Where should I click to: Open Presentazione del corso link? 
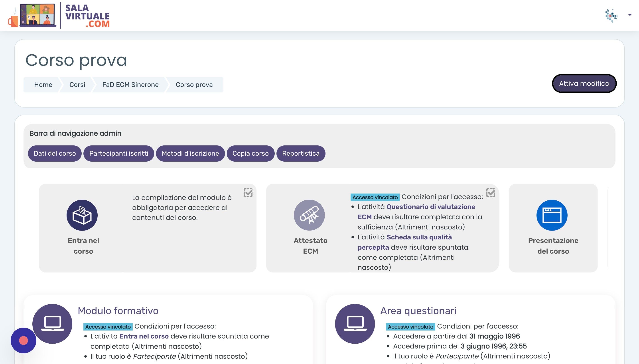point(553,246)
